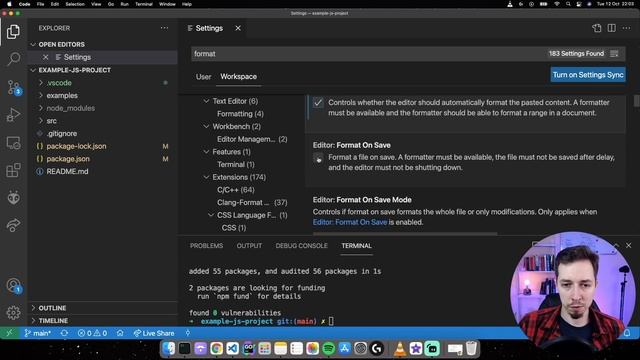Viewport: 640px width, 360px height.
Task: Synchronize changes from the status bar
Action: (x=64, y=333)
